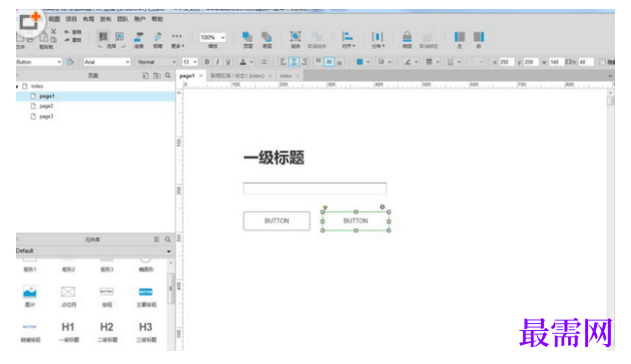Viewport: 631px width, 364px height.
Task: Select the intersected selection mode tool
Action: click(104, 37)
